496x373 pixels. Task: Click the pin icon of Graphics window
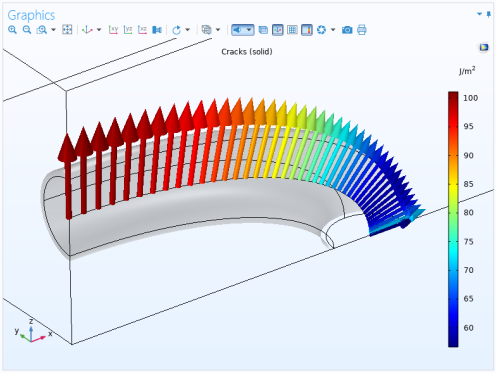pyautogui.click(x=488, y=14)
